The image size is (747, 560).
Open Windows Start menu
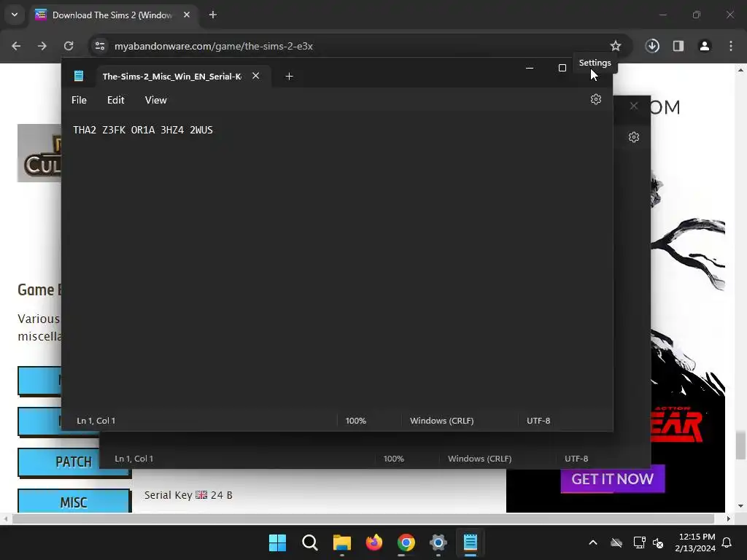pyautogui.click(x=277, y=542)
